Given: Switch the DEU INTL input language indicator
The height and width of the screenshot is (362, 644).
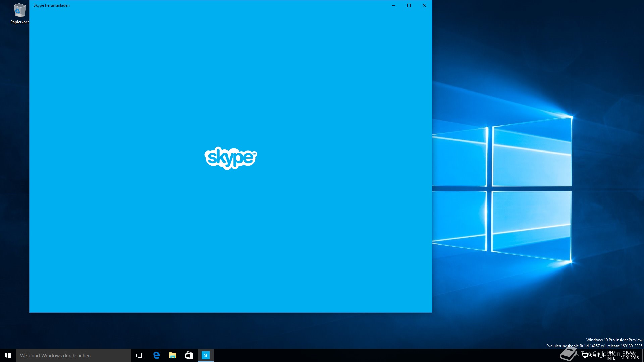Looking at the screenshot, I should [611, 355].
